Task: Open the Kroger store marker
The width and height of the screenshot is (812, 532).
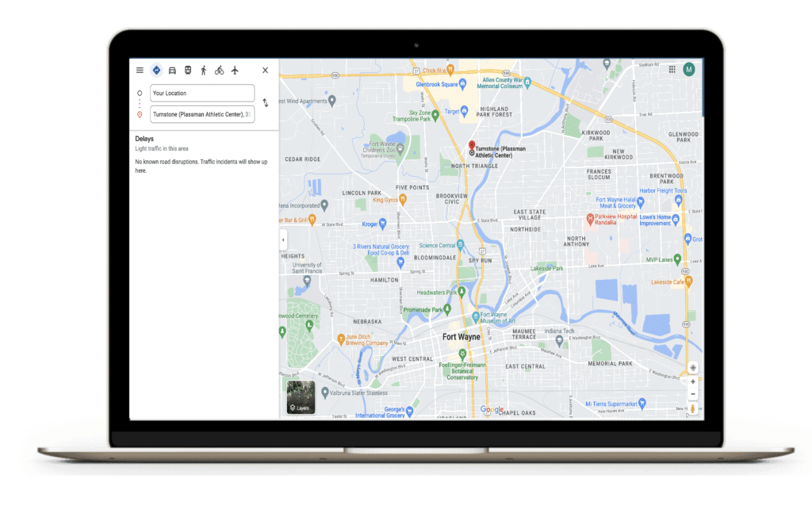Action: 383,224
